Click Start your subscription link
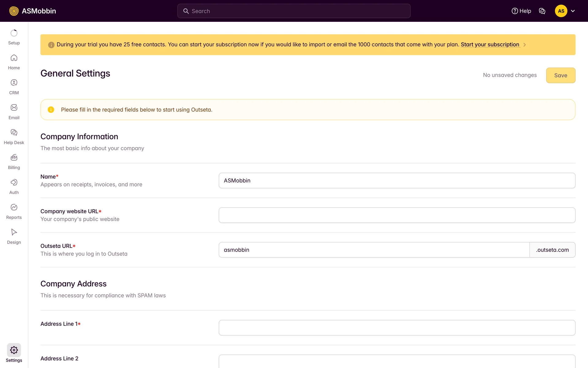Viewport: 588px width, 368px height. coord(490,44)
